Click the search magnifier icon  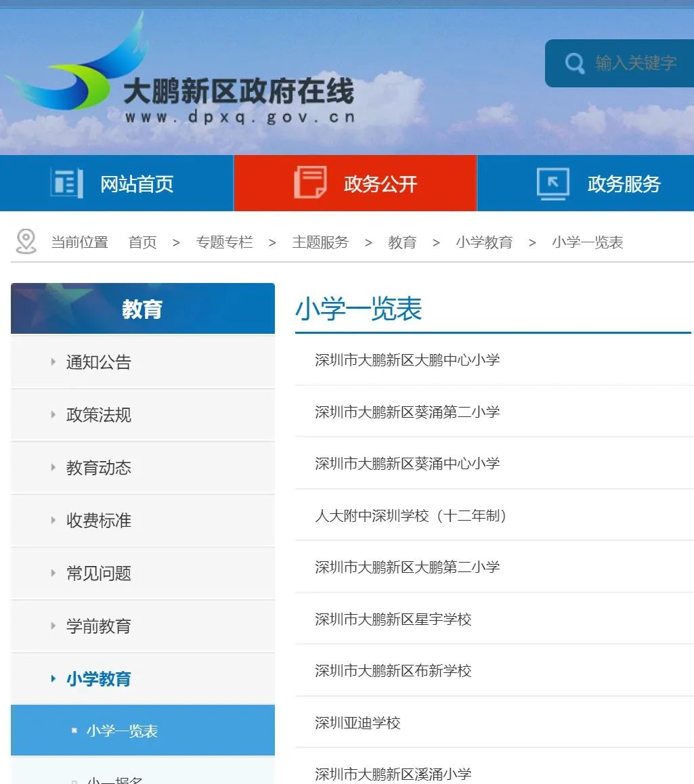(x=575, y=64)
